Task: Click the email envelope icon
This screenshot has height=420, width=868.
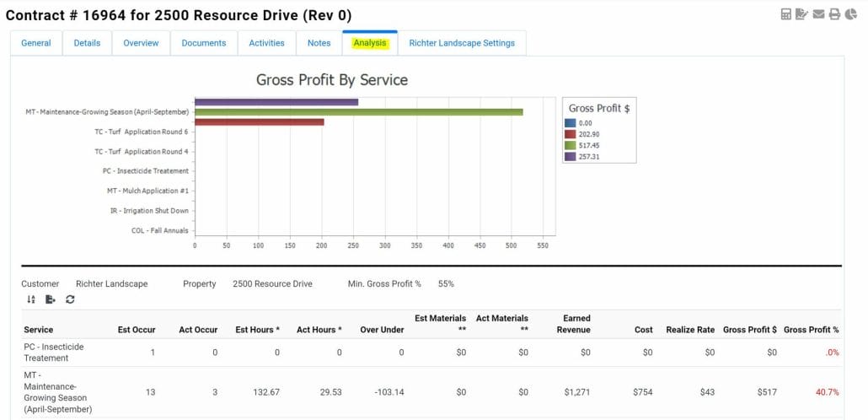Action: pyautogui.click(x=818, y=14)
